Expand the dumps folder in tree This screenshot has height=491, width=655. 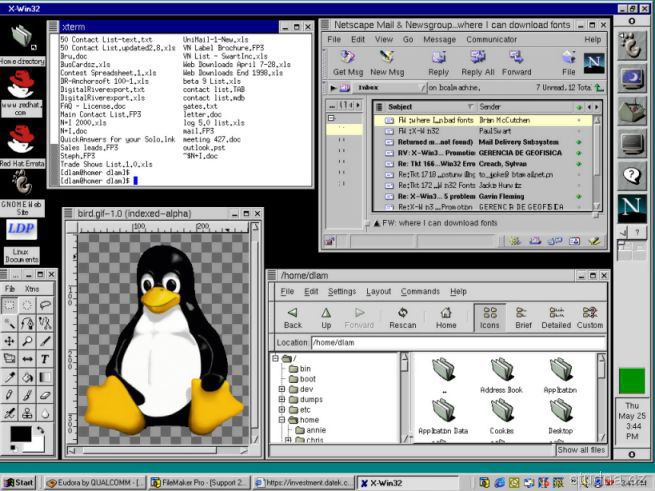coord(283,399)
